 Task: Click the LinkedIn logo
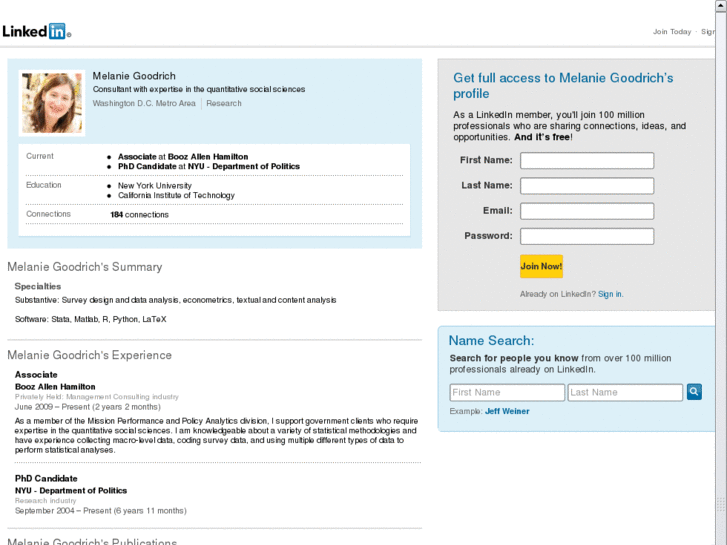tap(37, 32)
